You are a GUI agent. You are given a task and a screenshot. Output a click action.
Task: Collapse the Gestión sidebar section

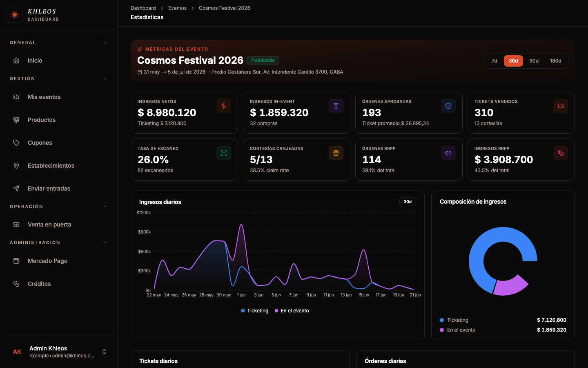pyautogui.click(x=58, y=79)
